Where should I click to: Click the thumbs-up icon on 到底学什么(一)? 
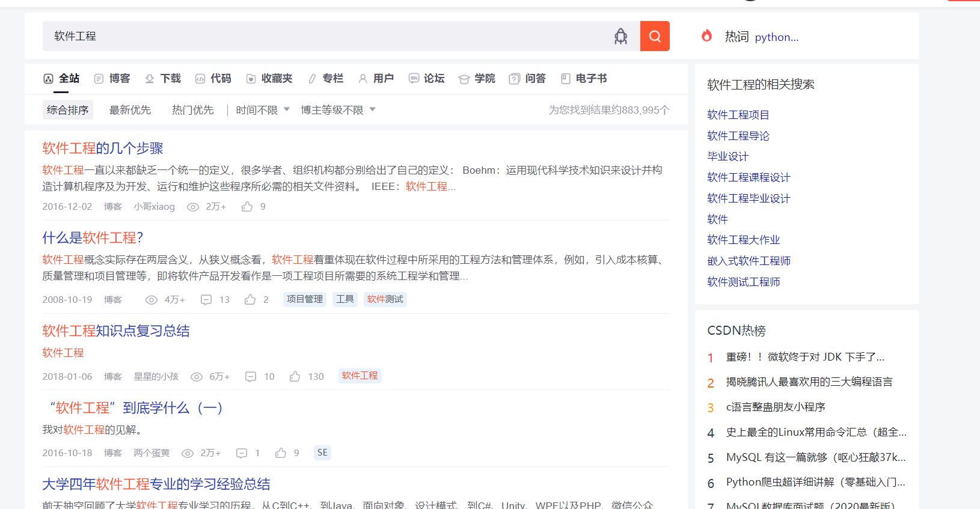click(281, 453)
